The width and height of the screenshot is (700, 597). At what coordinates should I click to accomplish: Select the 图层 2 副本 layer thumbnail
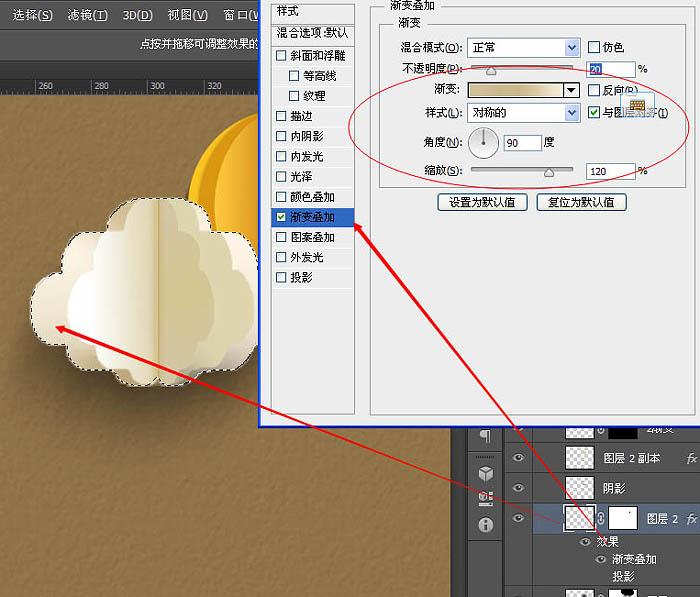579,458
